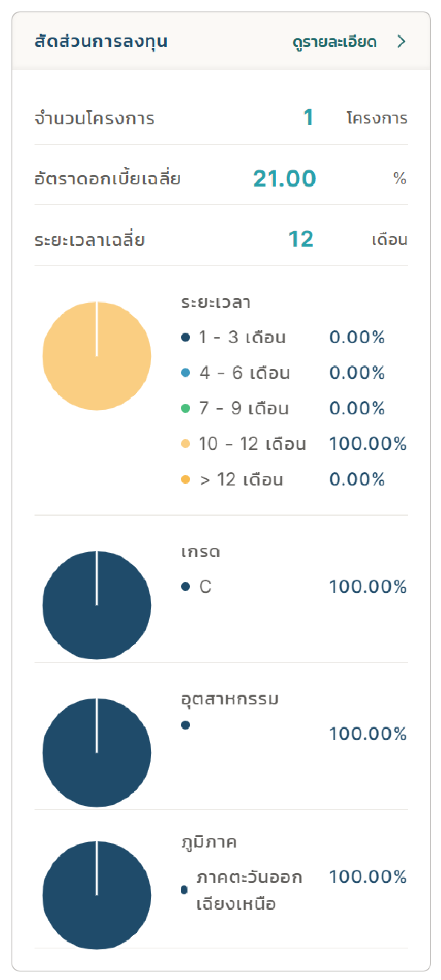441x980 pixels.
Task: Select the ภาคตะวันออกเฉียงเหนือ legend entry
Action: (x=249, y=890)
